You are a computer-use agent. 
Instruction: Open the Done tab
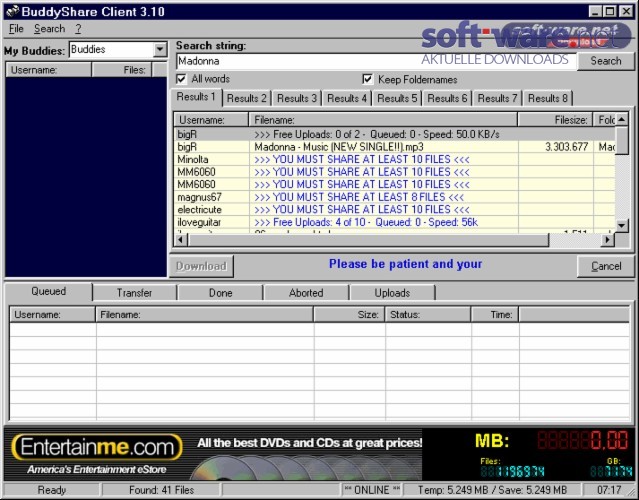[x=220, y=293]
